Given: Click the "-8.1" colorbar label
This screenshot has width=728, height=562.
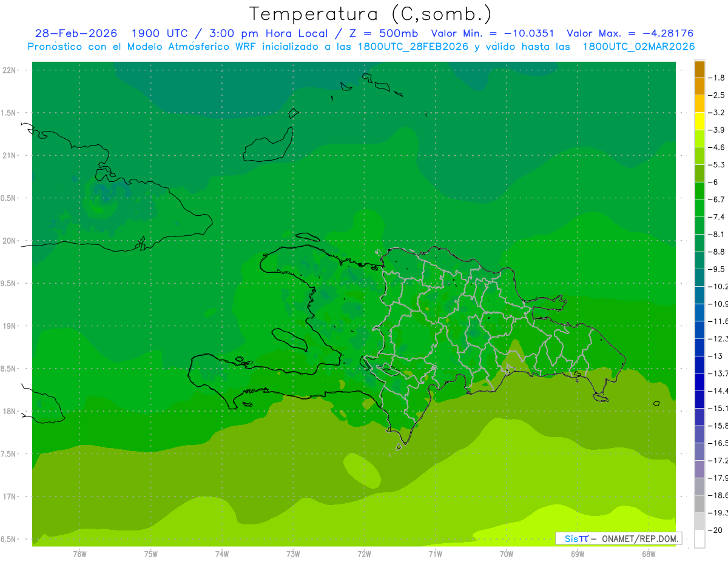Looking at the screenshot, I should (716, 234).
